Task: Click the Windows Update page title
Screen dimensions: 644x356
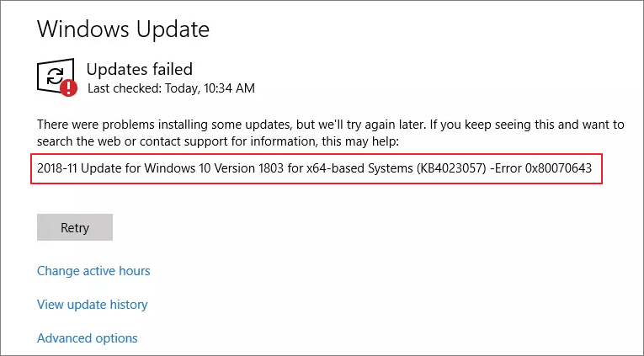Action: point(123,29)
